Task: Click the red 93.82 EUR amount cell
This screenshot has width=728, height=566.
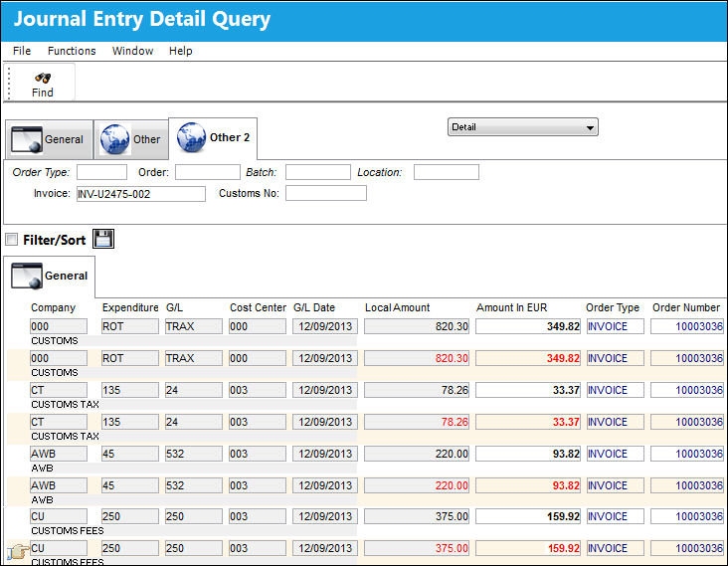Action: (528, 485)
